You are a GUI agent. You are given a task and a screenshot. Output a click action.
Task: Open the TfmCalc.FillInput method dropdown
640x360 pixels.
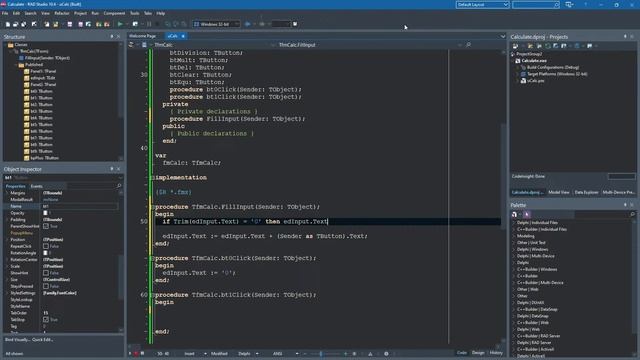(x=367, y=45)
